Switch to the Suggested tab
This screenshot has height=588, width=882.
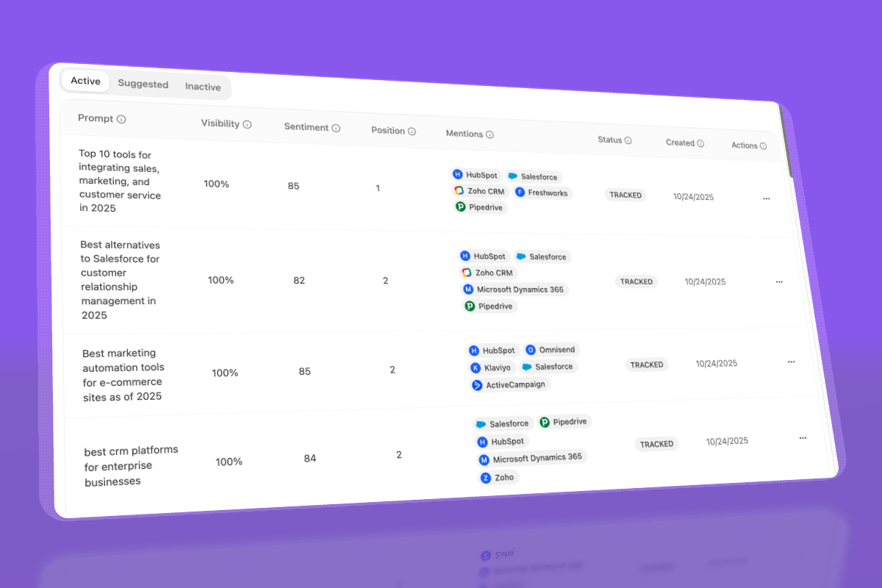pos(143,84)
